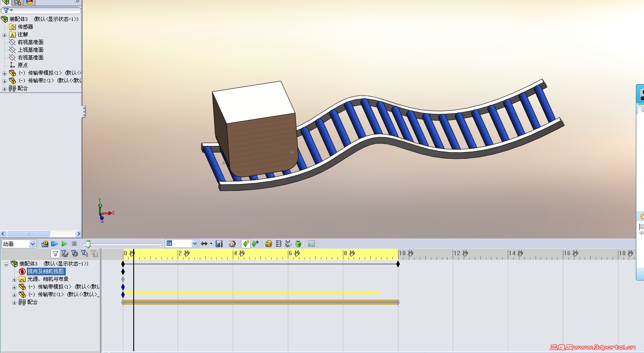Viewport: 644px width, 353px height.
Task: Expand 传输带模拟<1> in the feature tree
Action: tap(5, 73)
